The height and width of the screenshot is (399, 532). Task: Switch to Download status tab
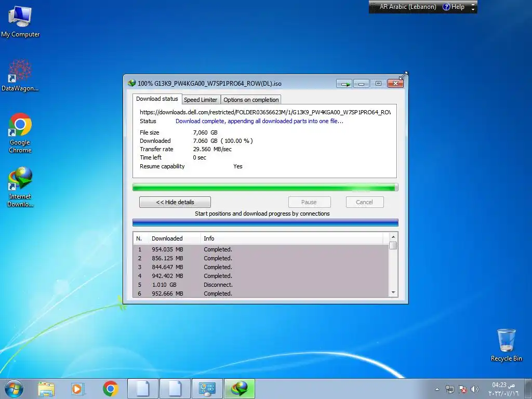(157, 99)
